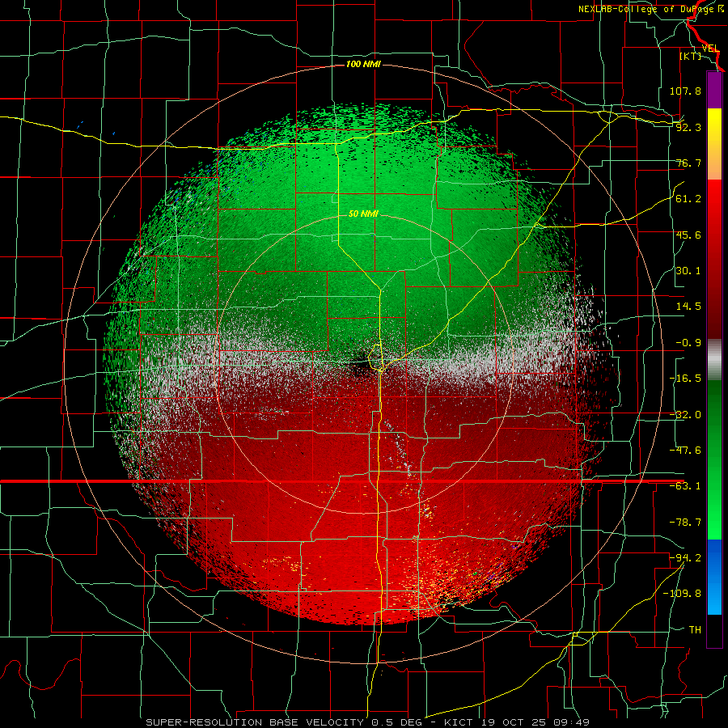Pick the gray near-zero segment of the color bar
The width and height of the screenshot is (728, 728).
pos(714,360)
